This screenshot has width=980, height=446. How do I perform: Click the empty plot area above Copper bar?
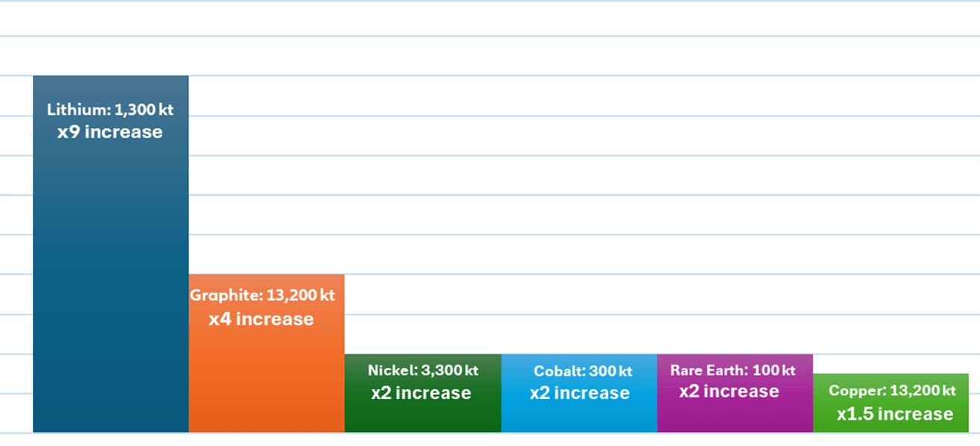[890, 224]
